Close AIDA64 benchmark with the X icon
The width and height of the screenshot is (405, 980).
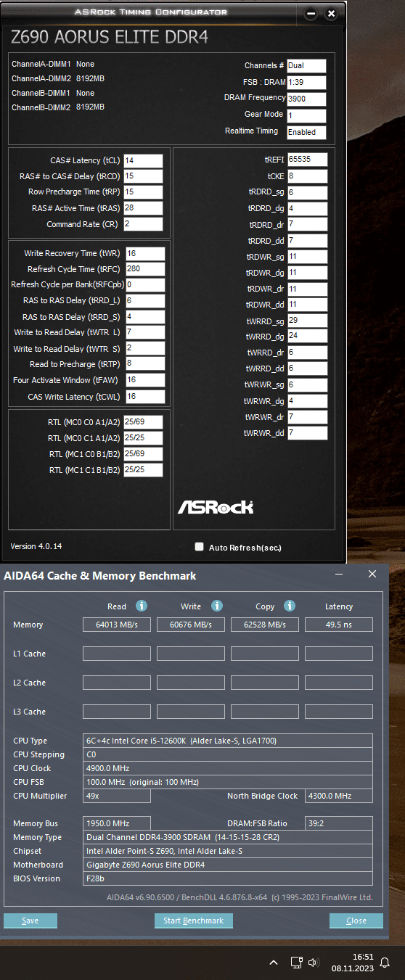tap(372, 575)
